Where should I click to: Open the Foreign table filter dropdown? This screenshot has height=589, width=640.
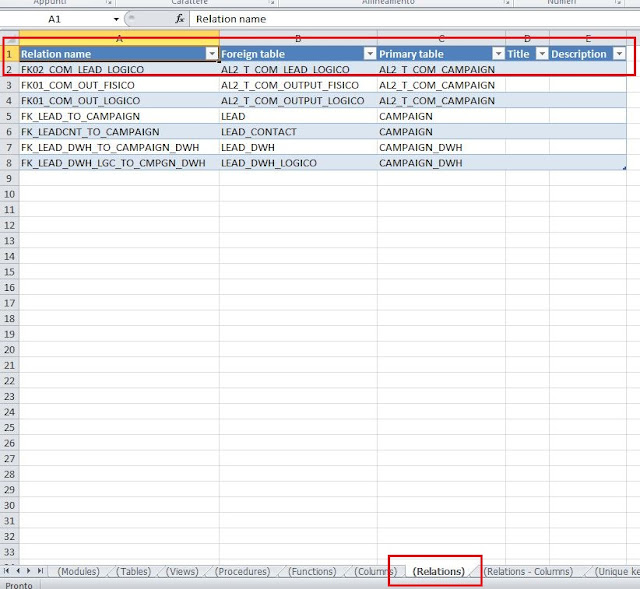click(x=369, y=54)
